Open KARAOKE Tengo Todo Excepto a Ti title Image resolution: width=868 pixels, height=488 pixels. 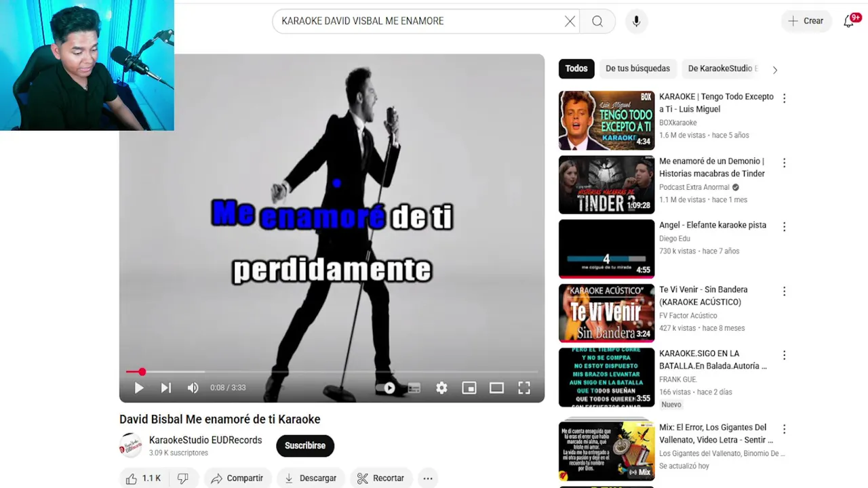pos(716,103)
